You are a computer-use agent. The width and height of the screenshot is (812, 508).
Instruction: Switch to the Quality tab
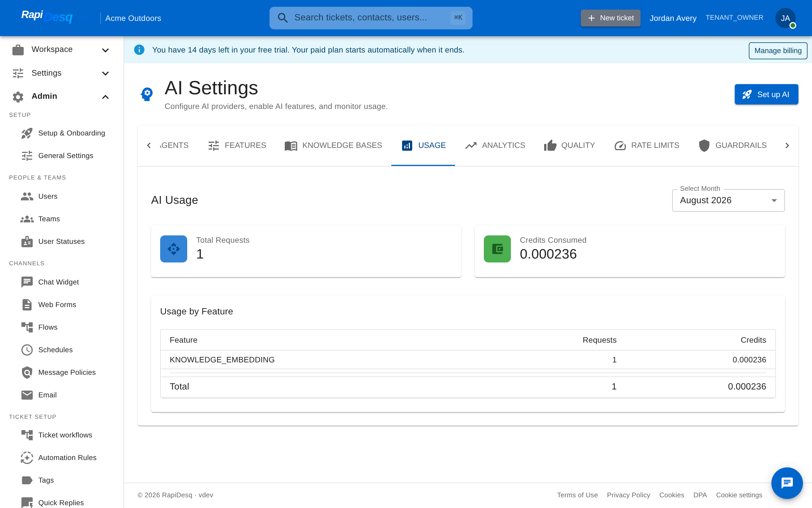570,145
